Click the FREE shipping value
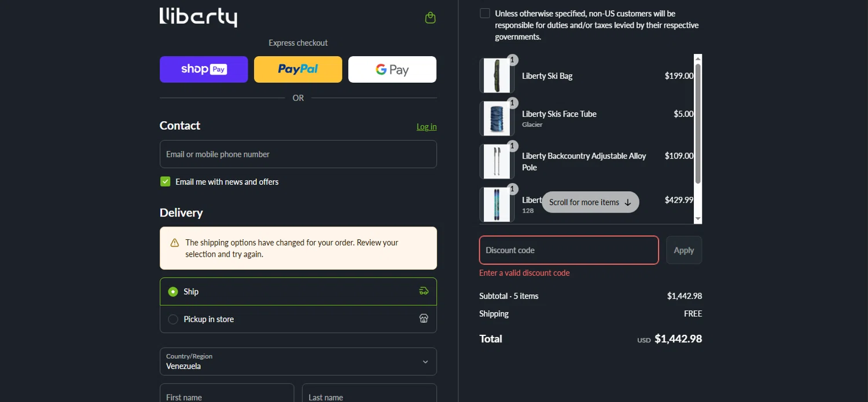This screenshot has height=402, width=868. coord(693,314)
